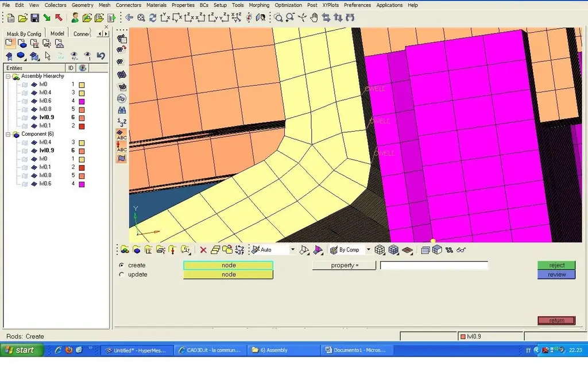Open the Morphing menu
Image resolution: width=588 pixels, height=368 pixels.
point(259,5)
